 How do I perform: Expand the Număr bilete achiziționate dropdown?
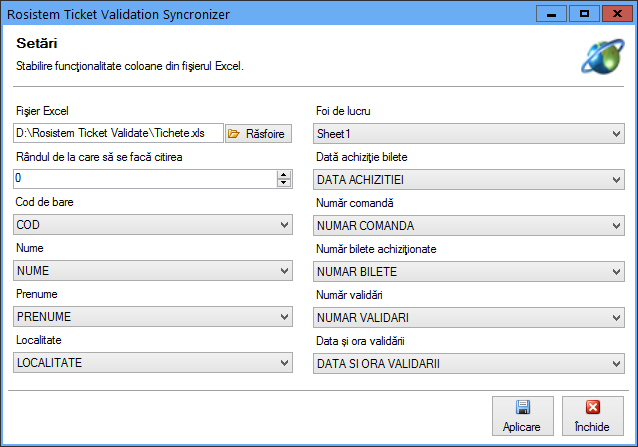pos(468,271)
